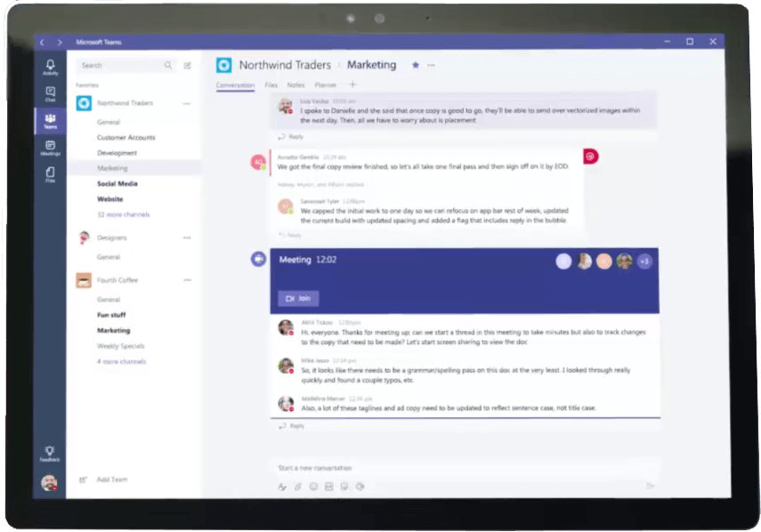Open Northwind Traders team more options

coord(187,103)
